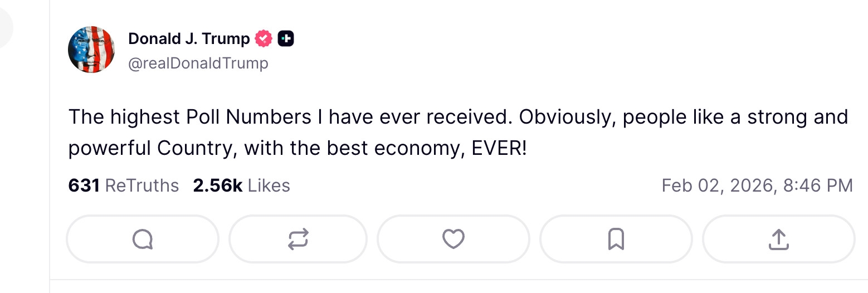
Task: Click the reply speech bubble icon
Action: 143,239
